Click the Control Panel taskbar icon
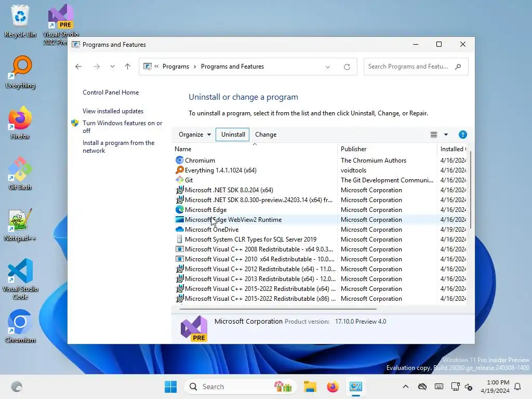 pyautogui.click(x=355, y=387)
